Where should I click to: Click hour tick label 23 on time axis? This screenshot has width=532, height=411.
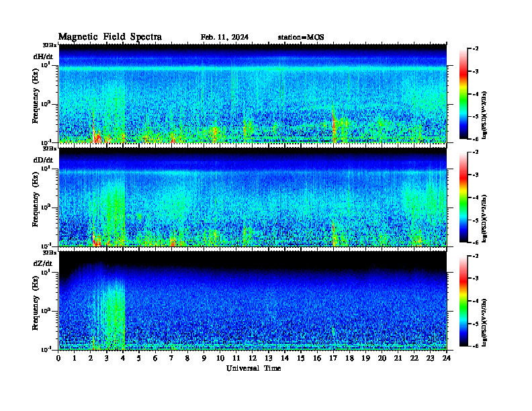click(x=431, y=358)
